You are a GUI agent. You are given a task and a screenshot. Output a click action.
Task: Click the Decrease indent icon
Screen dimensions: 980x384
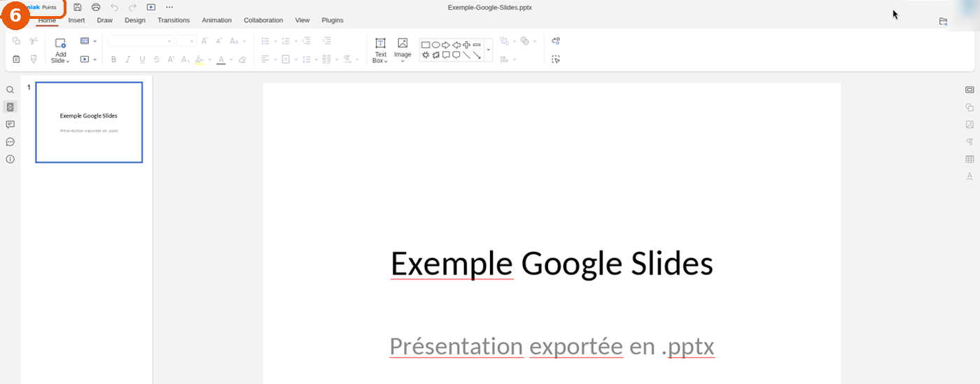(x=306, y=41)
